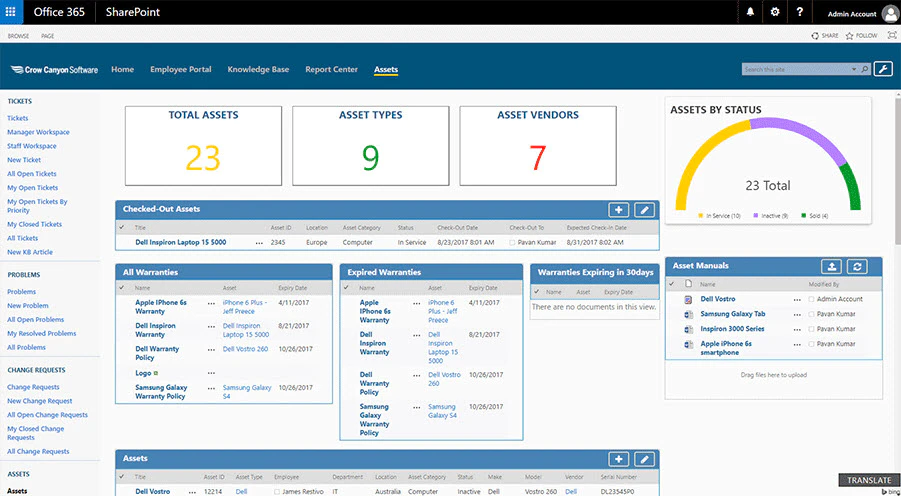The image size is (901, 496).
Task: Click the wrench icon beside search box
Action: [x=883, y=69]
